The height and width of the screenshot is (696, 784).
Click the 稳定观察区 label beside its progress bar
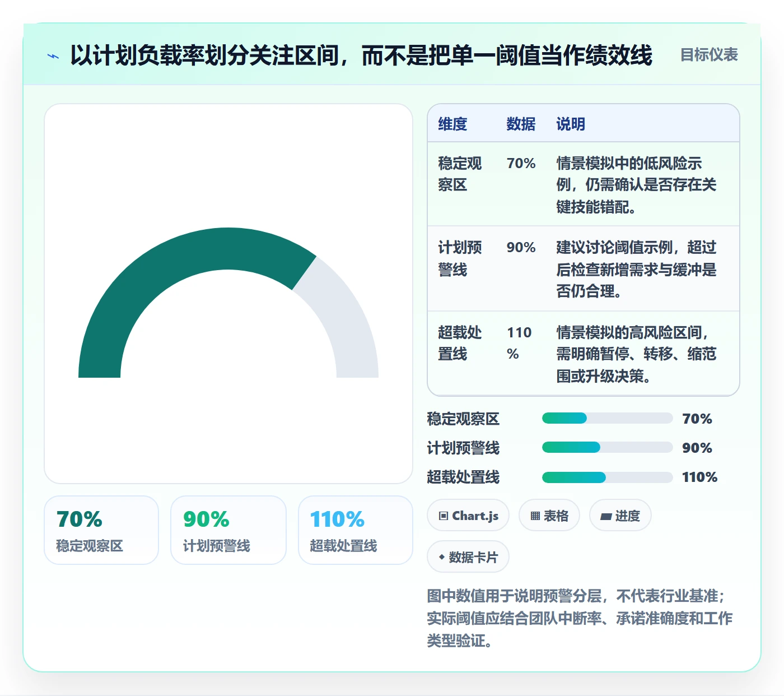[x=463, y=419]
